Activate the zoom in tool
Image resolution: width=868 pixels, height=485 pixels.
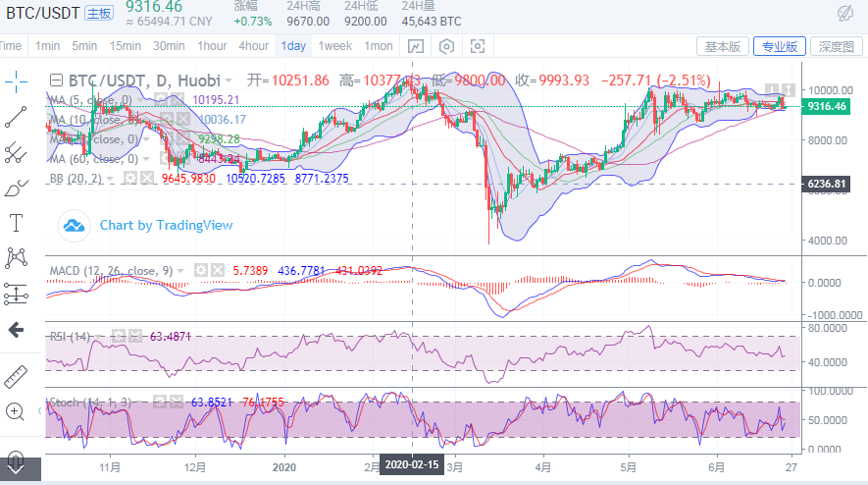[15, 411]
